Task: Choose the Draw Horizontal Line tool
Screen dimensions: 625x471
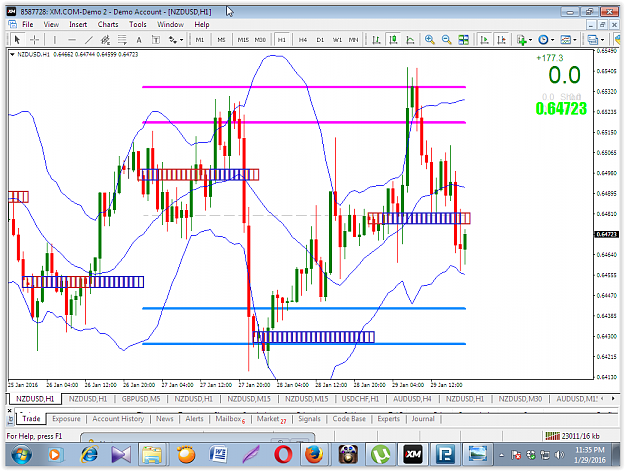Action: click(x=72, y=39)
